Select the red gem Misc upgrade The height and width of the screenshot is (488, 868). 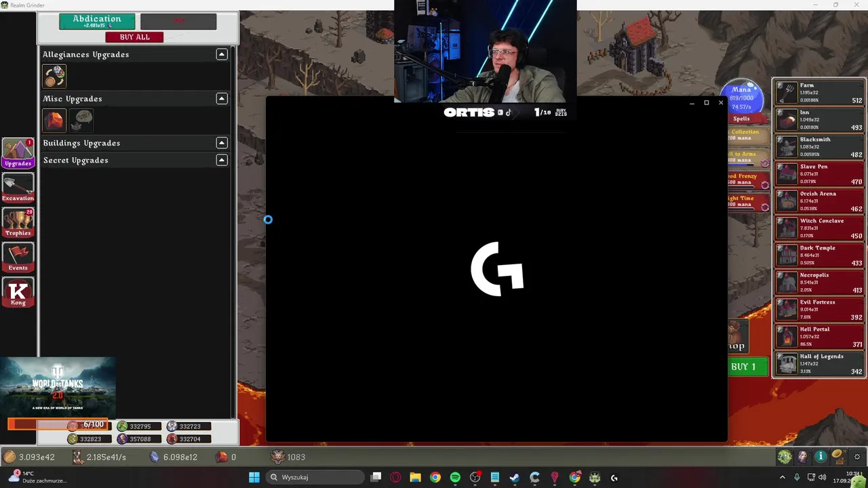click(54, 120)
